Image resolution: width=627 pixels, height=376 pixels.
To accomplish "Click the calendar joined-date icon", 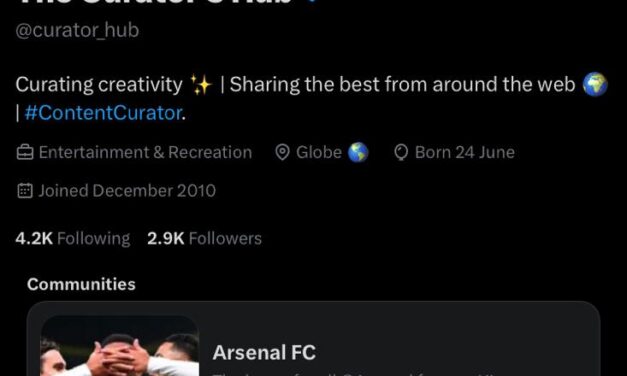I will tap(25, 191).
